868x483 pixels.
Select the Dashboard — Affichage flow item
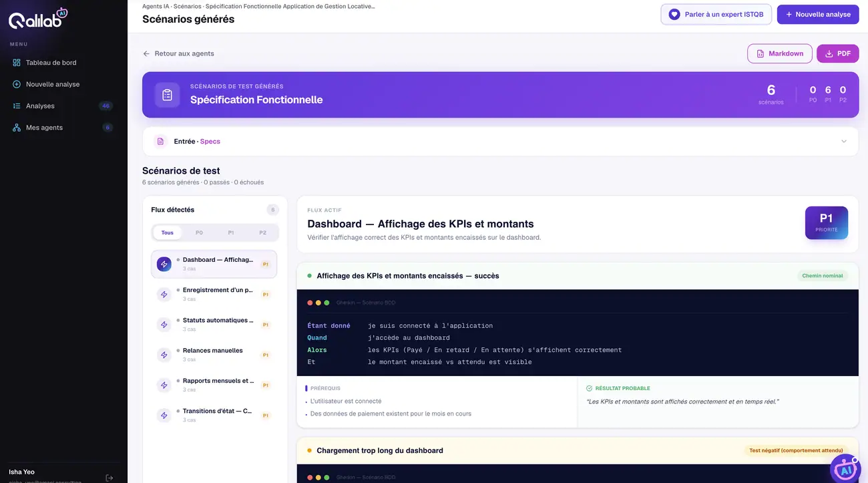pos(214,264)
